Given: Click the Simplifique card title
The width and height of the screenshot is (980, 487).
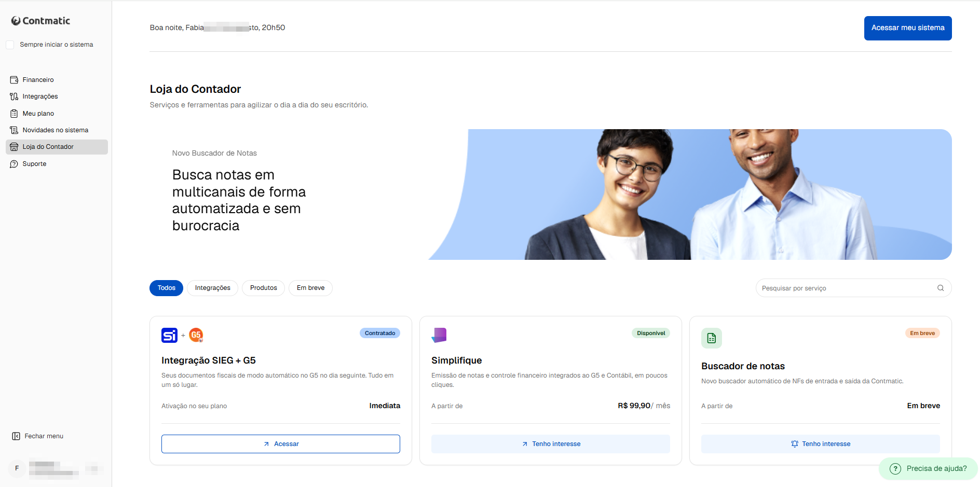Looking at the screenshot, I should coord(457,360).
